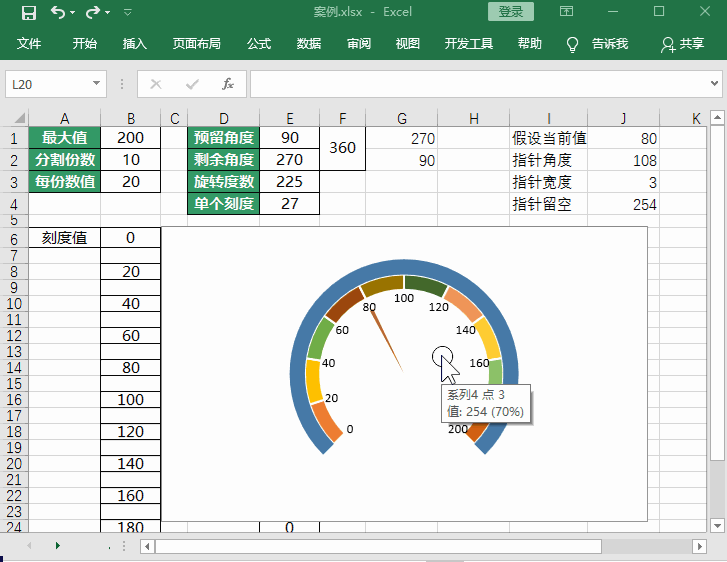This screenshot has height=562, width=727.
Task: Click the 登录 sign-in button
Action: [x=510, y=12]
